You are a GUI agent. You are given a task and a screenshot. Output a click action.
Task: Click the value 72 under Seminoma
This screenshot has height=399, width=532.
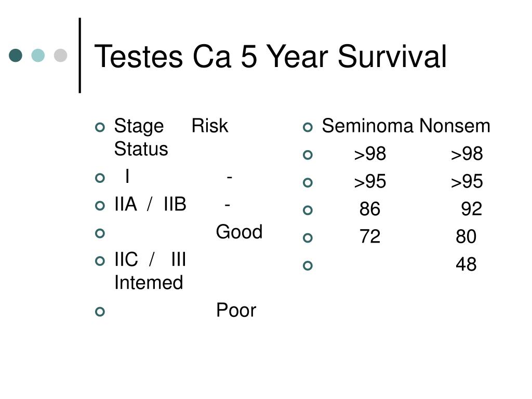(x=370, y=236)
